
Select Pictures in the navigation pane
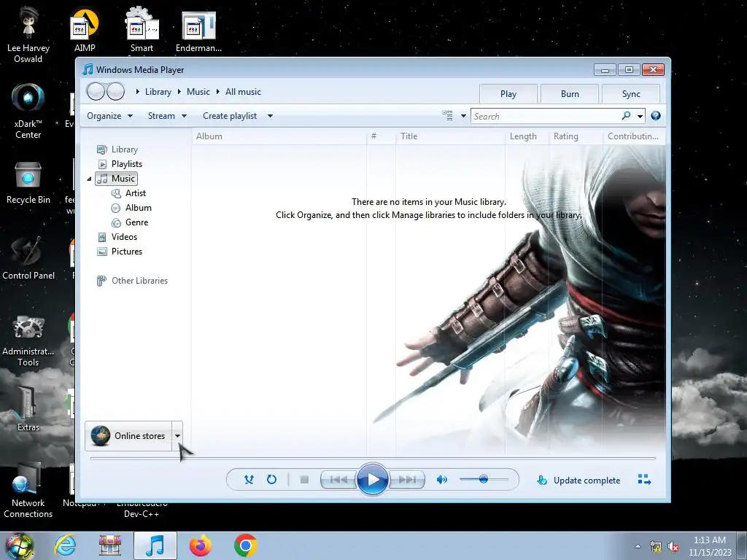click(x=120, y=252)
